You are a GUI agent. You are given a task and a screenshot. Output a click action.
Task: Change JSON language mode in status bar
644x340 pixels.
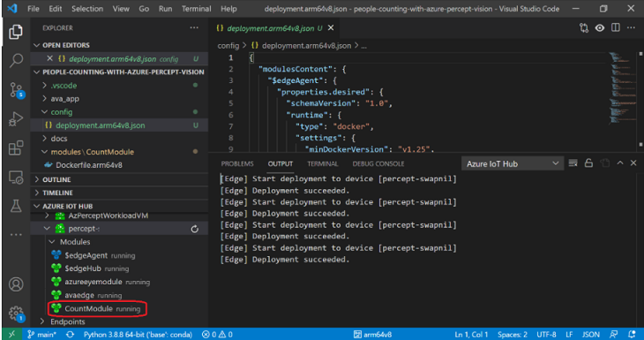[x=591, y=334]
